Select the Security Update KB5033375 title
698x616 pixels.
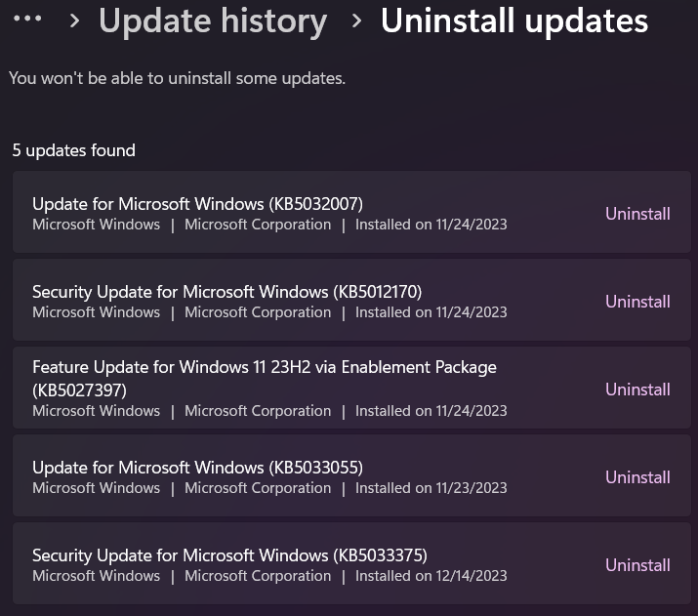point(229,555)
